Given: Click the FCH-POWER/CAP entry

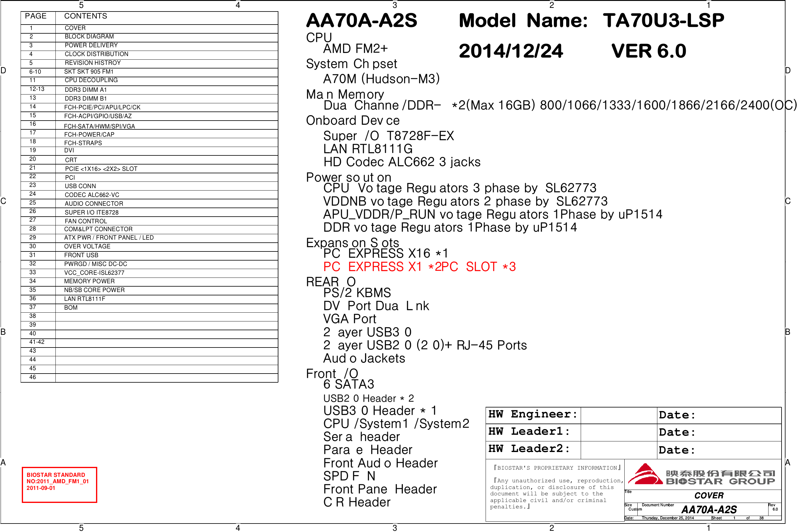Looking at the screenshot, I should pyautogui.click(x=89, y=135).
